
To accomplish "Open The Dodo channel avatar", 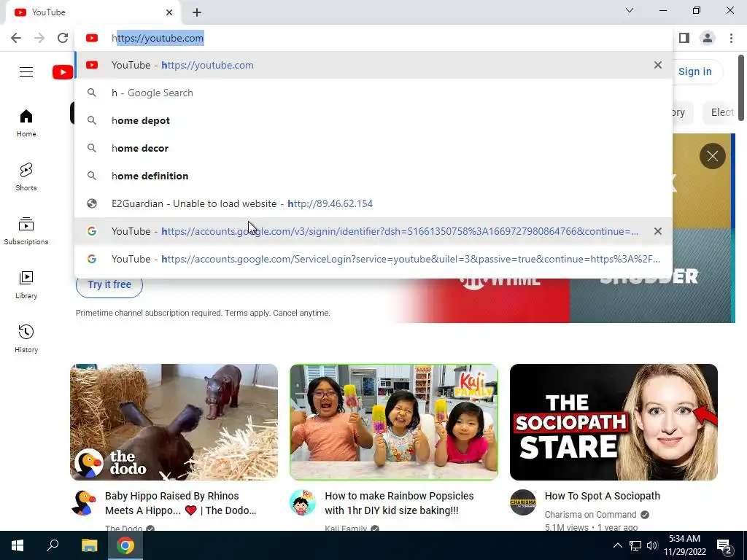I will [x=84, y=503].
